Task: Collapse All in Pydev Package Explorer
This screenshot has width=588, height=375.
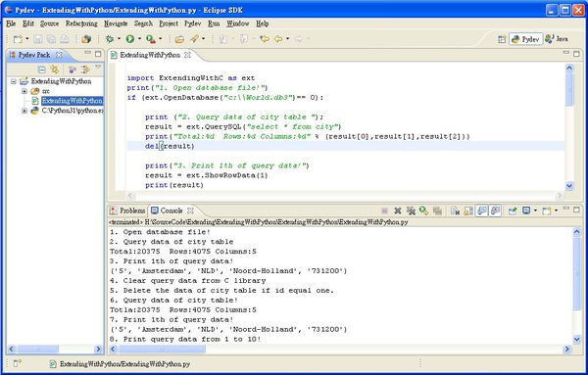Action: pyautogui.click(x=41, y=70)
